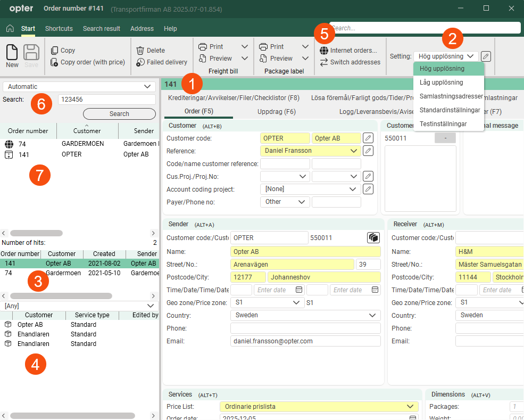Select Låg upplösning from the settings list
This screenshot has width=524, height=420.
441,83
